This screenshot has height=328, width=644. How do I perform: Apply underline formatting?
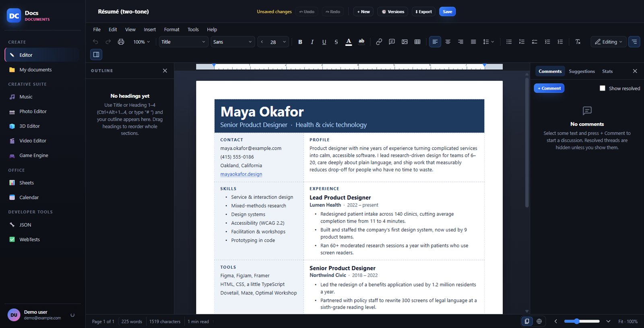click(x=324, y=42)
